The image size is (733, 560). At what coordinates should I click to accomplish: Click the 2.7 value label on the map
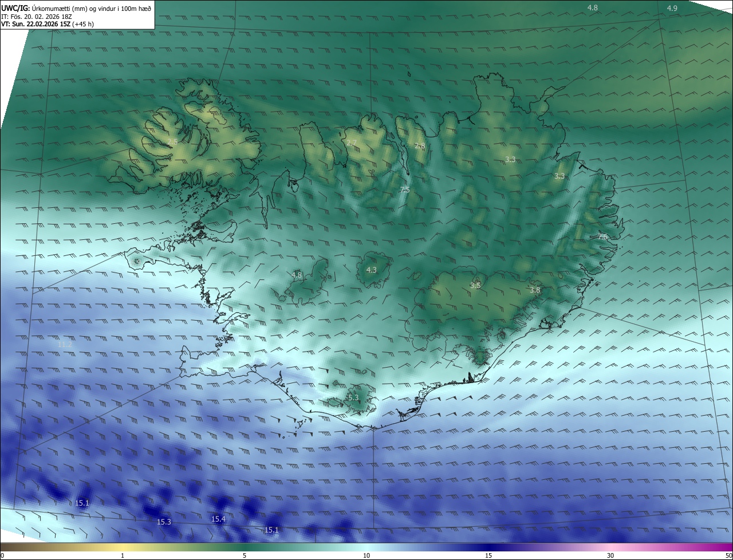coord(352,143)
